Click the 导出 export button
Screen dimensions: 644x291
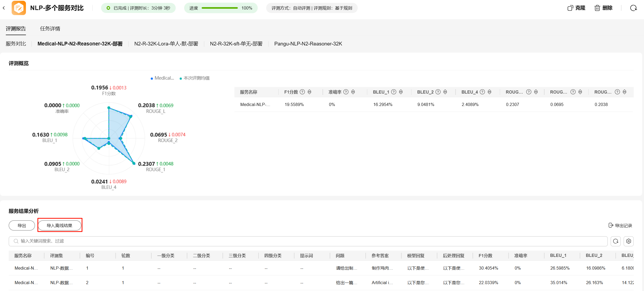pos(22,225)
